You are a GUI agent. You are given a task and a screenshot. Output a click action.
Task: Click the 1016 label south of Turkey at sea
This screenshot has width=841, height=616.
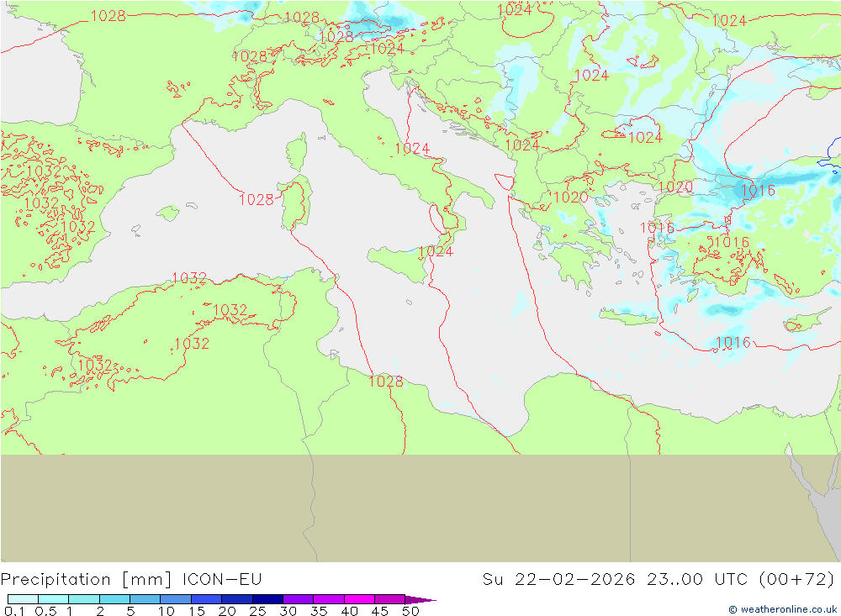733,342
